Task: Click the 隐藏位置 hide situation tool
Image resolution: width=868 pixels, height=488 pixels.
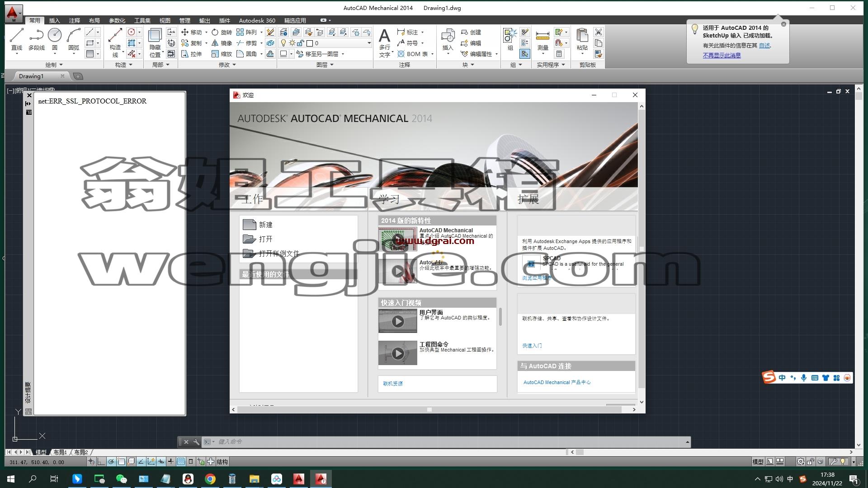Action: (x=155, y=42)
